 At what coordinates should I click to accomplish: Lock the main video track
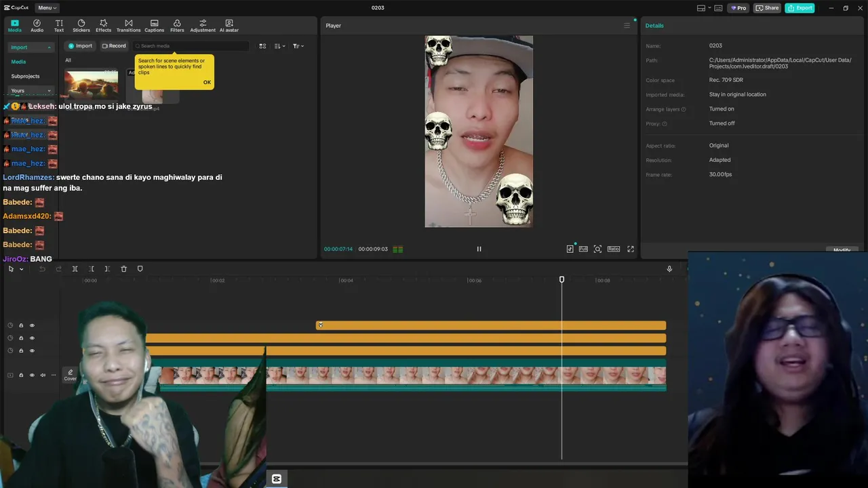click(21, 375)
